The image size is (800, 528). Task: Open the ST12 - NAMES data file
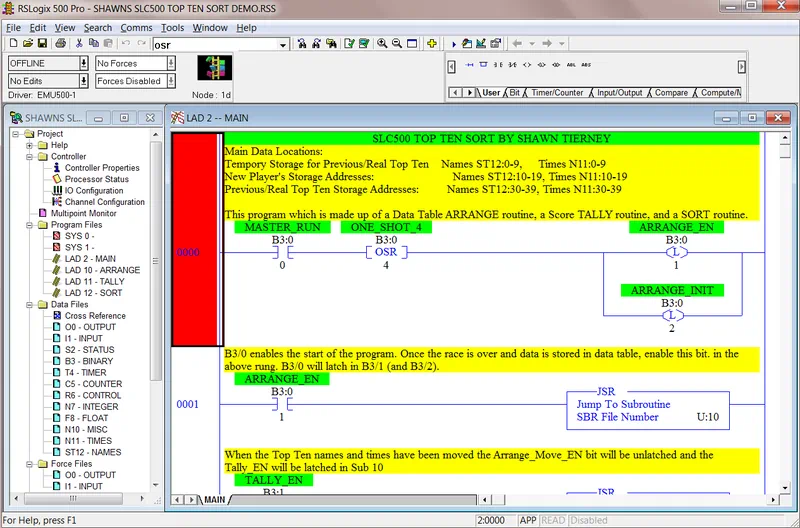[x=93, y=452]
